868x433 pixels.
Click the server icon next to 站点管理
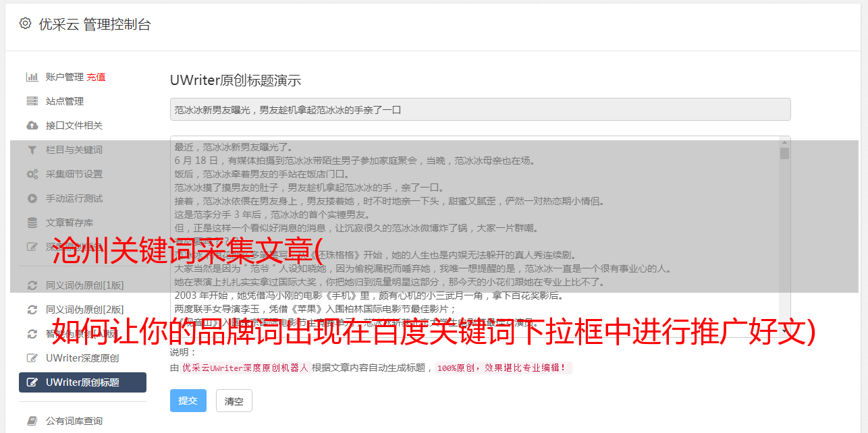32,101
